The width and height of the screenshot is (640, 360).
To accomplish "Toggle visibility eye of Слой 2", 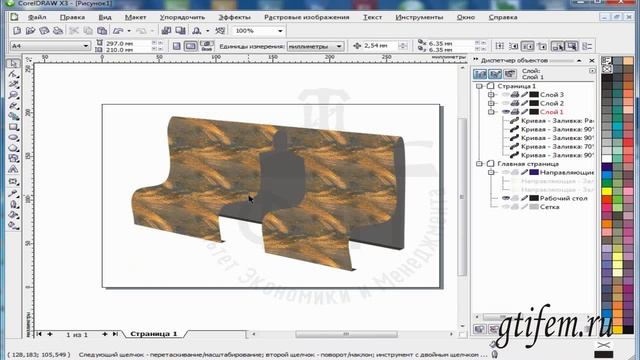I will tap(506, 103).
